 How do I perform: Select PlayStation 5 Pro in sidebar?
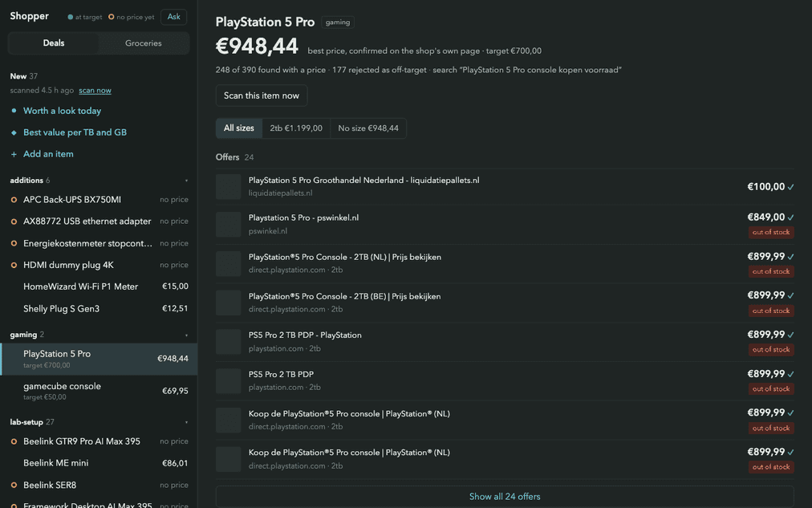pyautogui.click(x=99, y=359)
